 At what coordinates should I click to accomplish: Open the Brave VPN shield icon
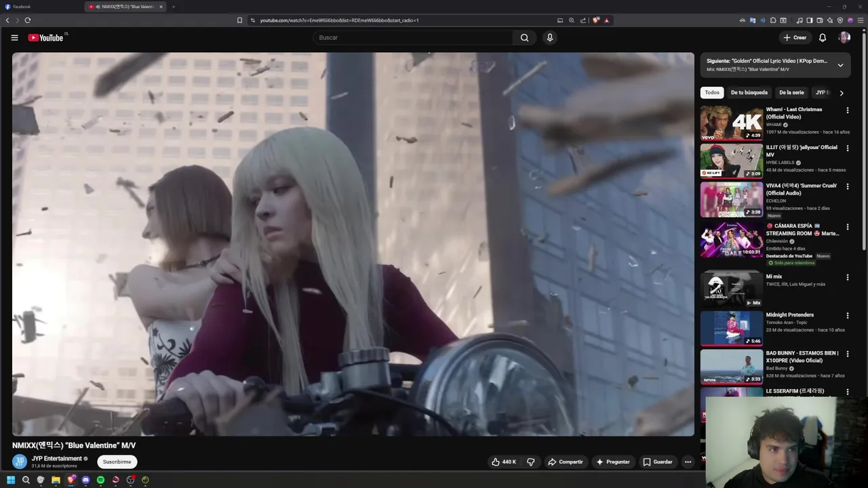pos(840,20)
